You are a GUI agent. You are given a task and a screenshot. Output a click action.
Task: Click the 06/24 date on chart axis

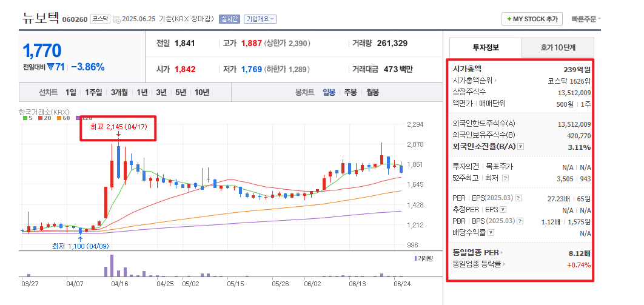(402, 284)
